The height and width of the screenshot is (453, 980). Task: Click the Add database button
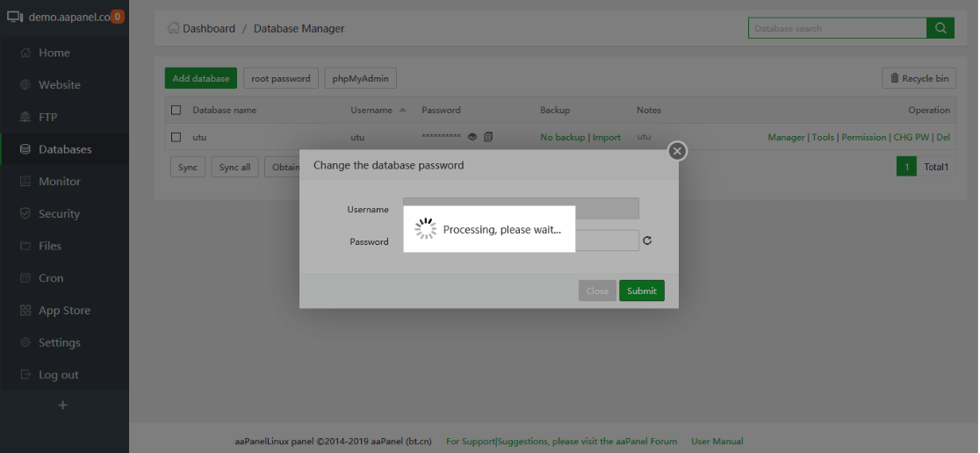200,78
